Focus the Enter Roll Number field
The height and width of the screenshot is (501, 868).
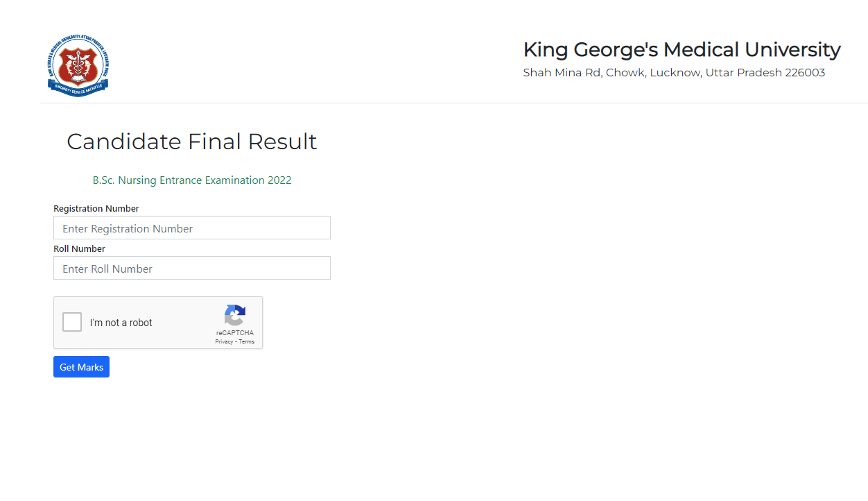coord(192,269)
